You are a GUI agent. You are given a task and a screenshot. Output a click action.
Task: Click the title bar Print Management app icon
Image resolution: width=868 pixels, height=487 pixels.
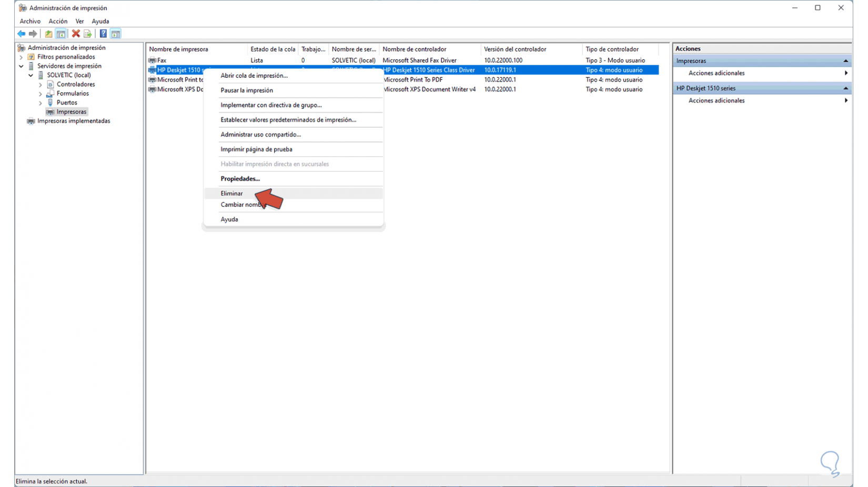click(x=23, y=8)
